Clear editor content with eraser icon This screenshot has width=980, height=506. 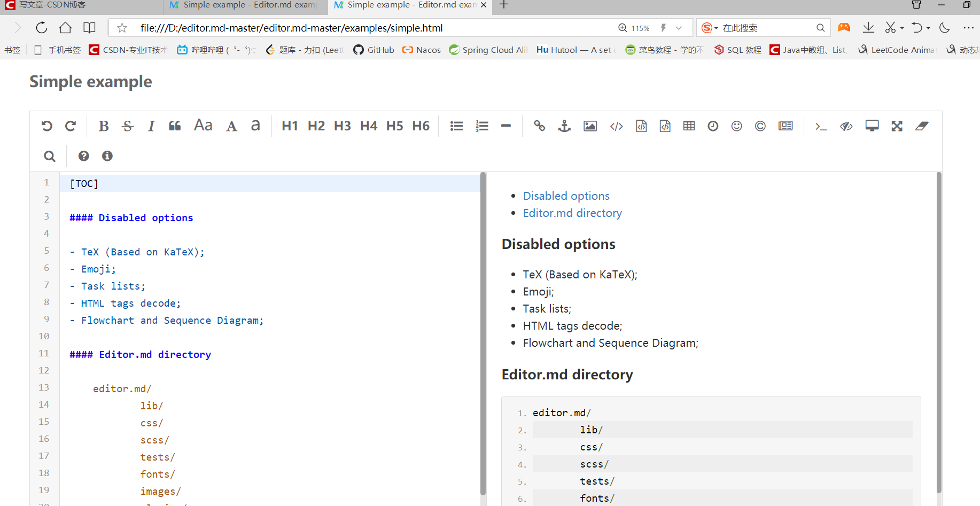pos(922,126)
